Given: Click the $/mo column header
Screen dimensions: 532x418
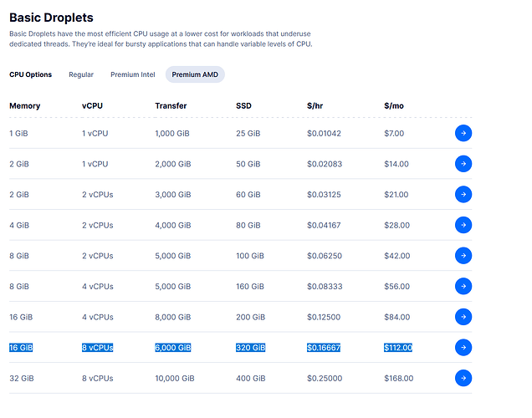Looking at the screenshot, I should tap(394, 106).
